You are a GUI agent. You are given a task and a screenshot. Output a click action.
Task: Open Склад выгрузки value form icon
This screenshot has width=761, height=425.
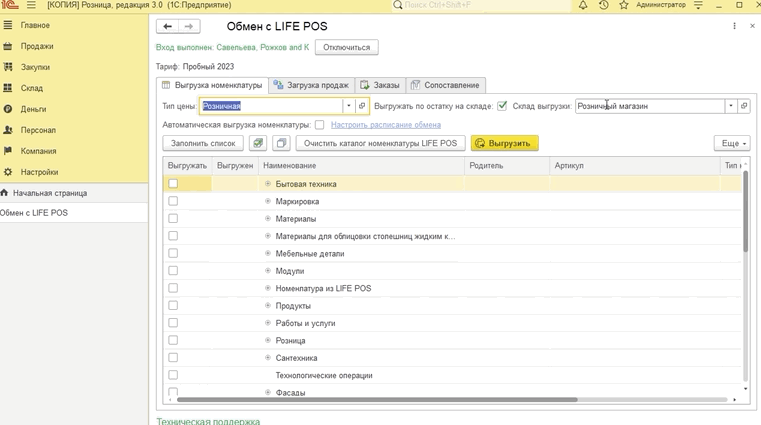point(744,106)
